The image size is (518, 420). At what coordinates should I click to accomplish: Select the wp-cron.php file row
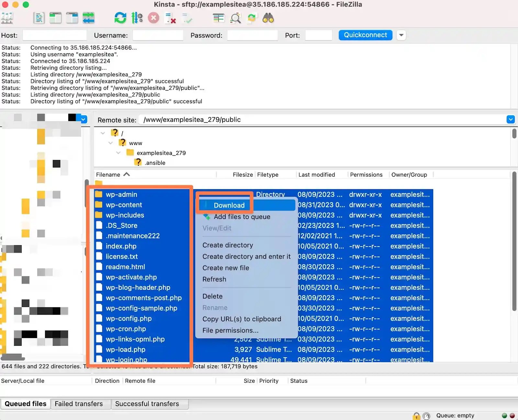(263, 329)
